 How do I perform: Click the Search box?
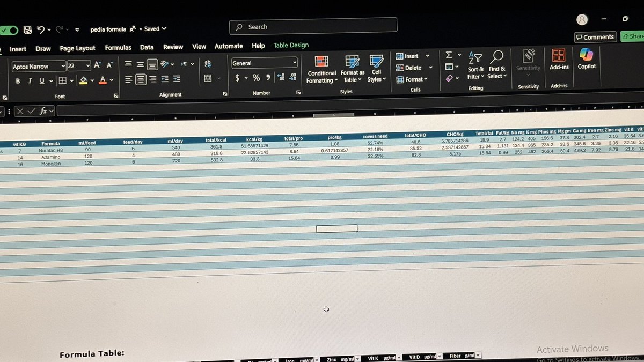(x=313, y=26)
